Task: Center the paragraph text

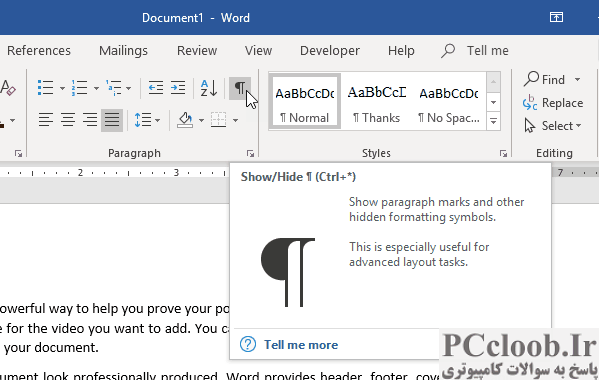Action: click(x=68, y=120)
